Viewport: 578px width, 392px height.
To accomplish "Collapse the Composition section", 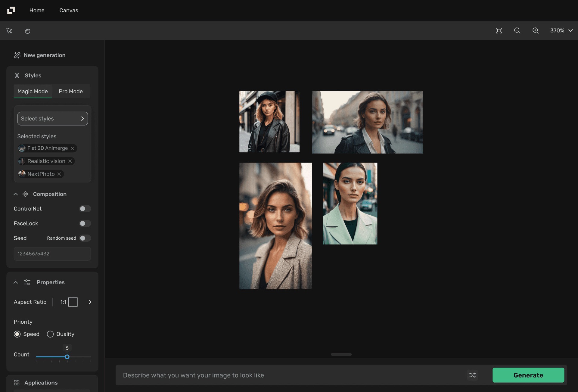I will click(16, 194).
